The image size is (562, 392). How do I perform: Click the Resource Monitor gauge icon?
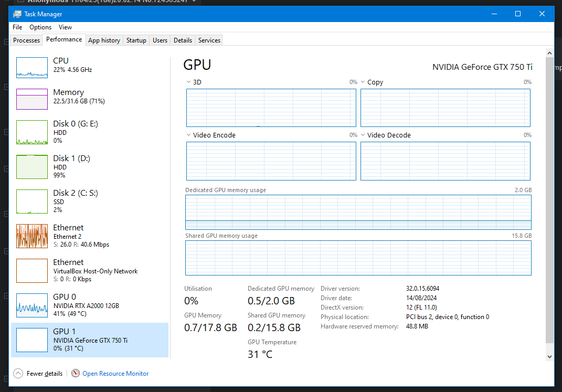tap(75, 373)
